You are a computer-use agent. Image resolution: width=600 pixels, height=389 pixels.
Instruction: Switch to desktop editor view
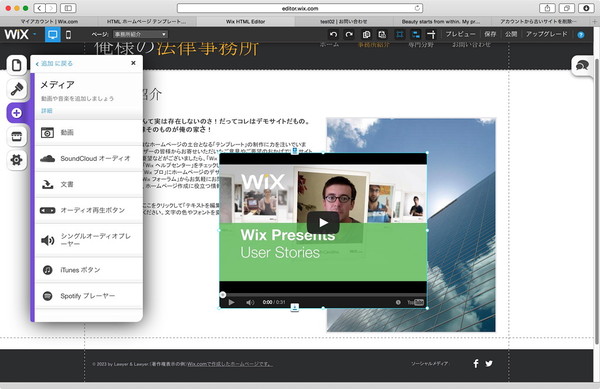tap(52, 35)
